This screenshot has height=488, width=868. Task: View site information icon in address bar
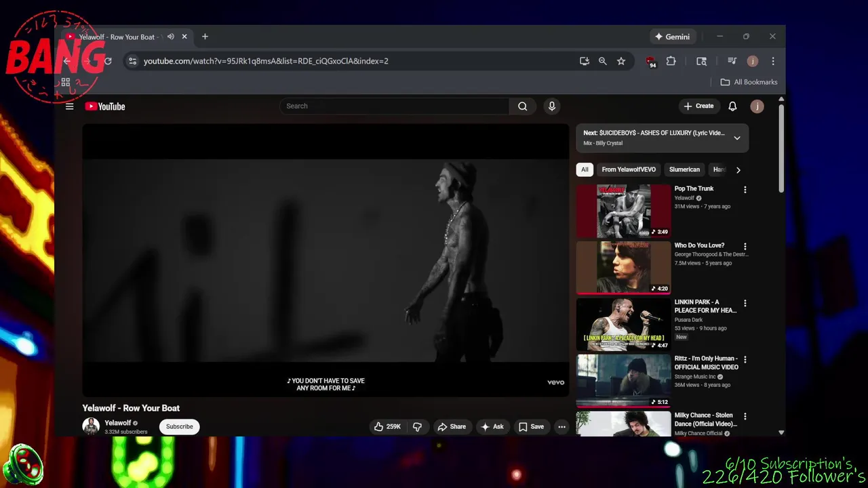point(132,61)
